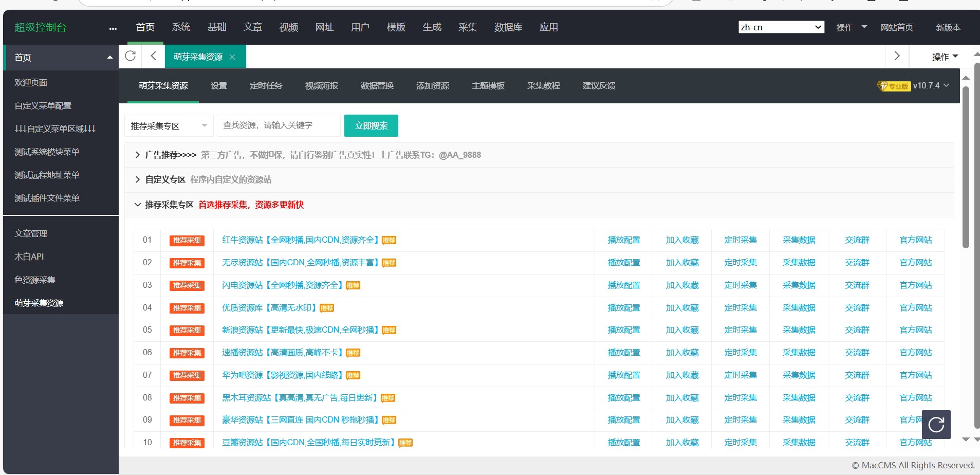Click the right arrow tab scroll icon

(x=897, y=56)
